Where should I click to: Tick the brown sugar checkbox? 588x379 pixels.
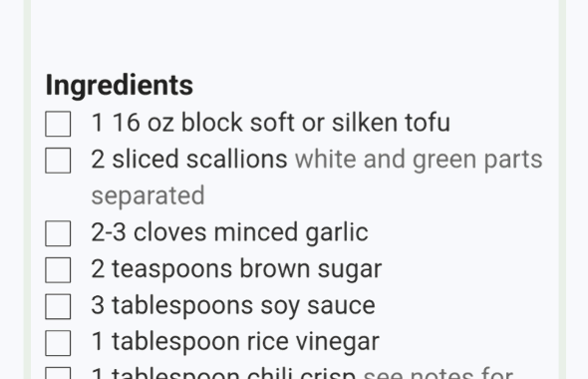point(58,270)
